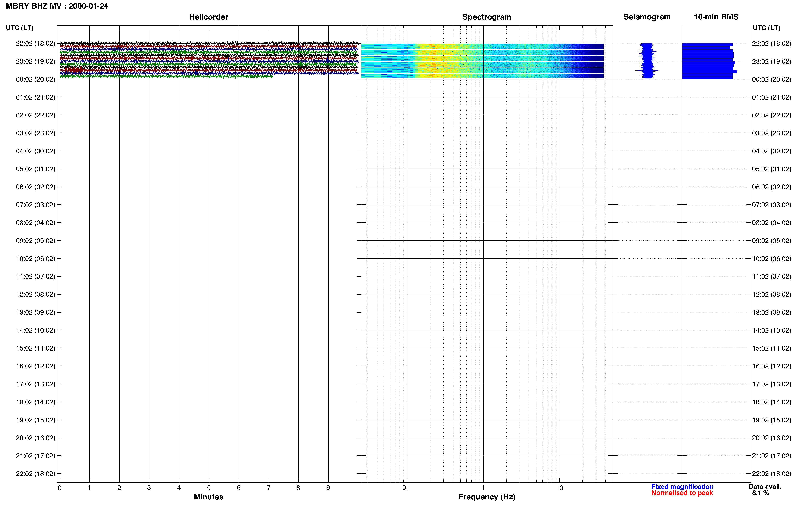Image resolution: width=812 pixels, height=508 pixels.
Task: Click the blue waveform in the Seismogram panel
Action: (647, 61)
